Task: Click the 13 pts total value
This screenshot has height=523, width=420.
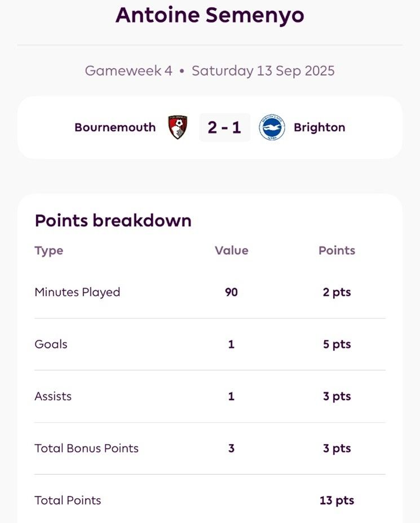Action: pyautogui.click(x=337, y=500)
